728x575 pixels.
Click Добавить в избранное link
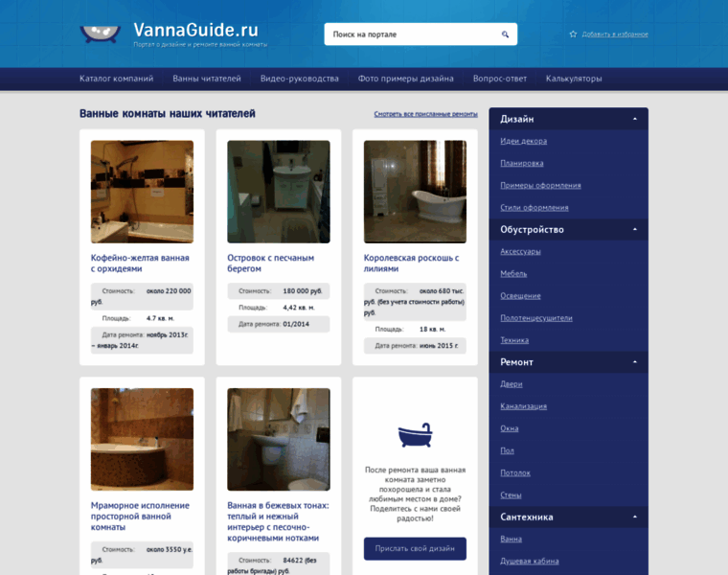pyautogui.click(x=615, y=34)
